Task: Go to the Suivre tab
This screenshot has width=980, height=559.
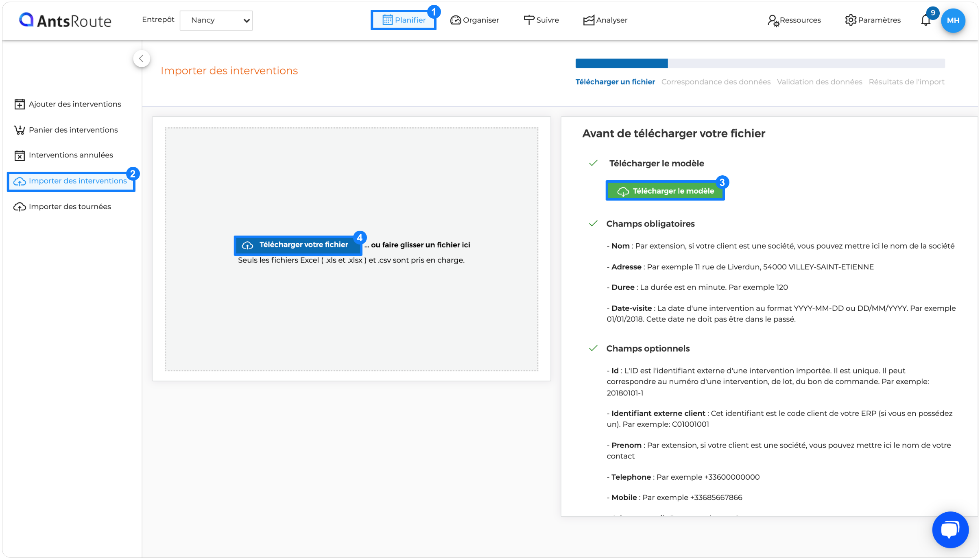Action: coord(541,20)
